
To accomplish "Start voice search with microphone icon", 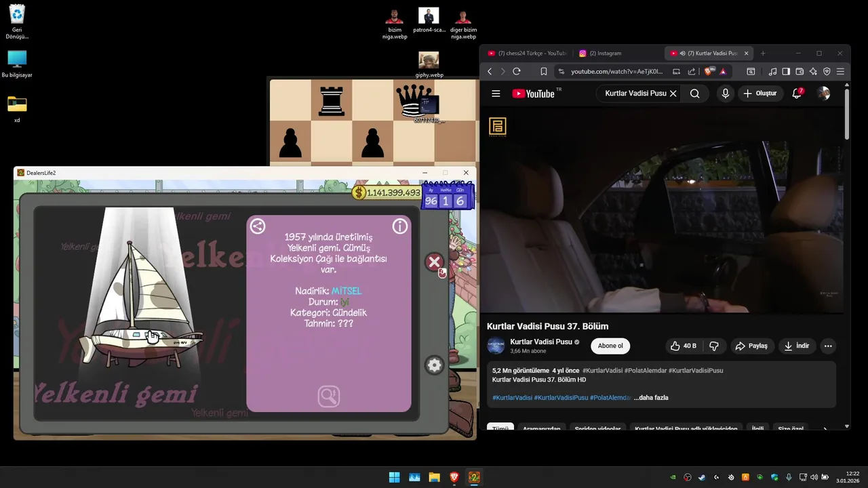I will pyautogui.click(x=726, y=94).
